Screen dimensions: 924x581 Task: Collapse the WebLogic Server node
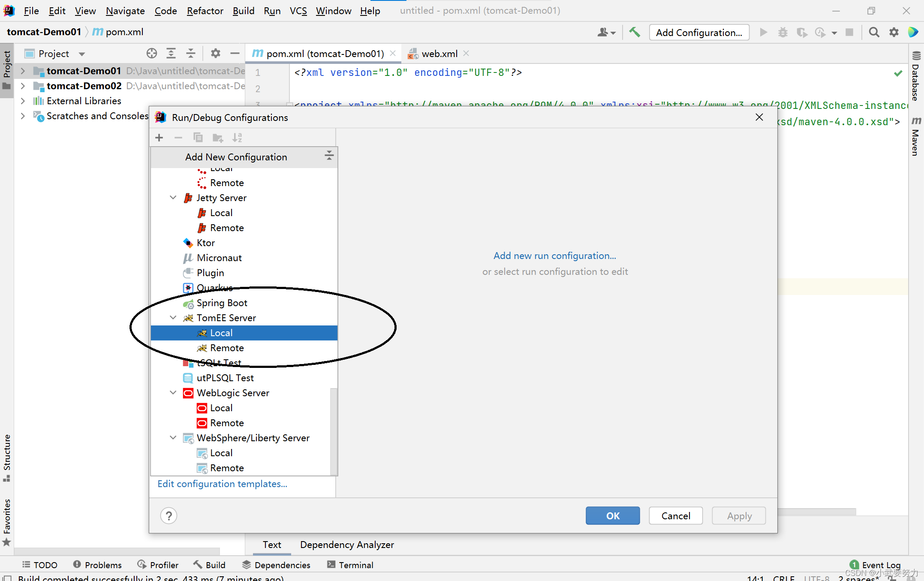pos(173,393)
